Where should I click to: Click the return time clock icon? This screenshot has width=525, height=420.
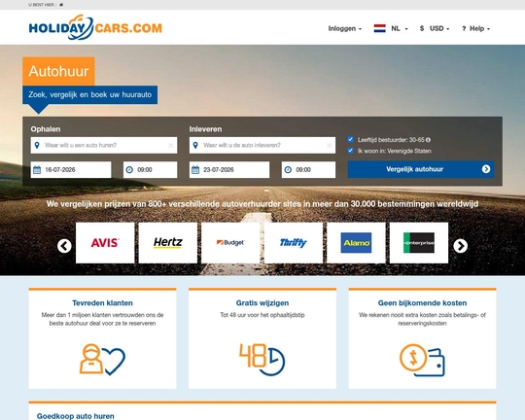pos(288,170)
